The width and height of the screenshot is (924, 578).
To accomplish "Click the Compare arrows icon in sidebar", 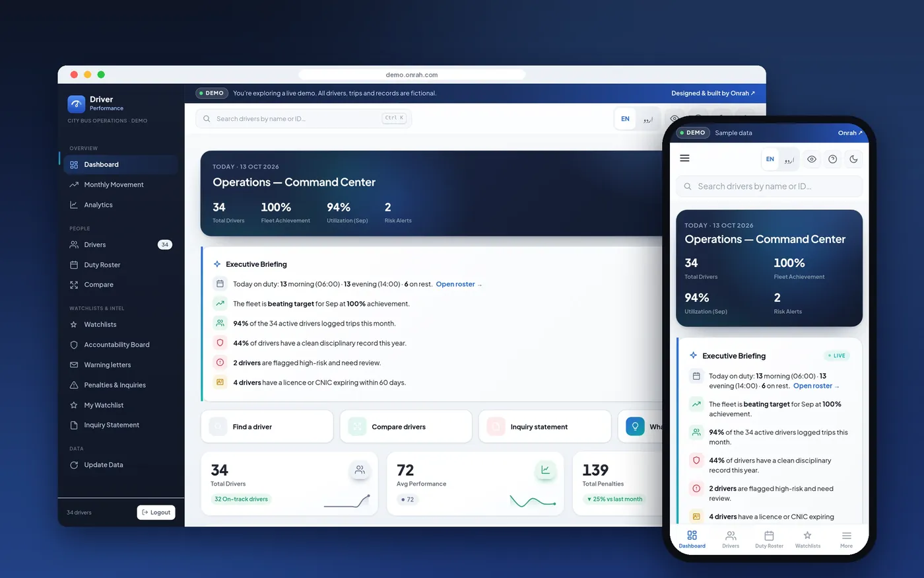I will click(74, 285).
